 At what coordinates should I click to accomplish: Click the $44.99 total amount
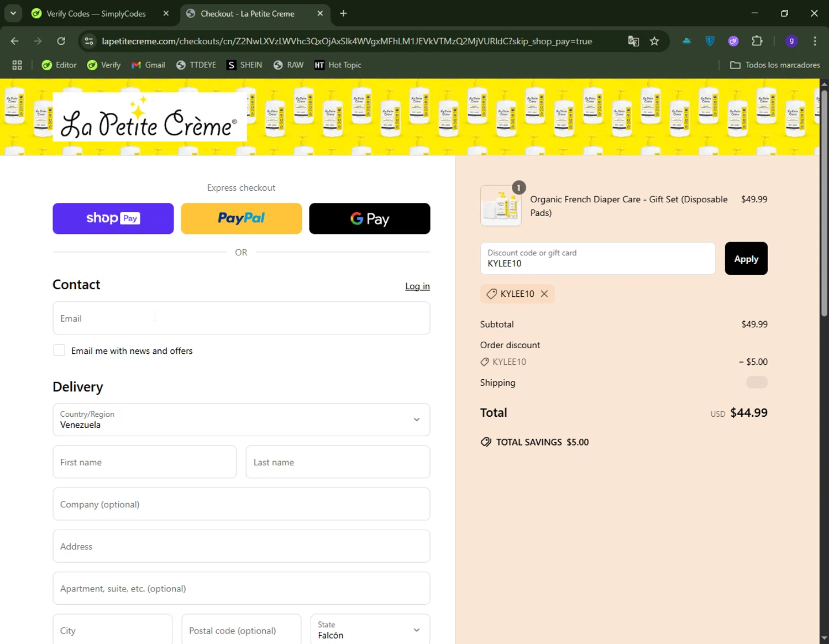749,413
